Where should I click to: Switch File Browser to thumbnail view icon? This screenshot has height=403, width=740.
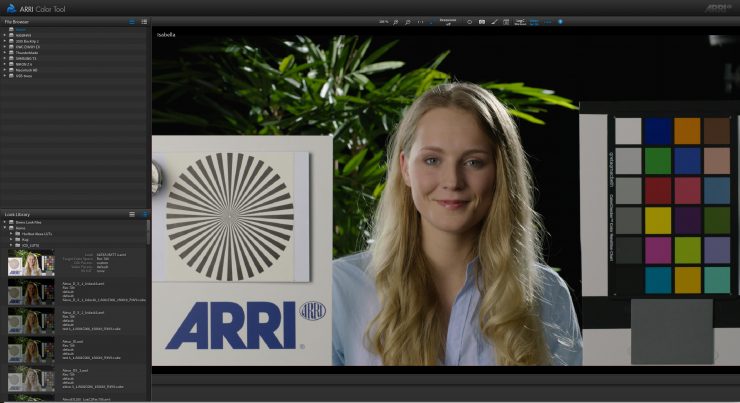[x=144, y=21]
